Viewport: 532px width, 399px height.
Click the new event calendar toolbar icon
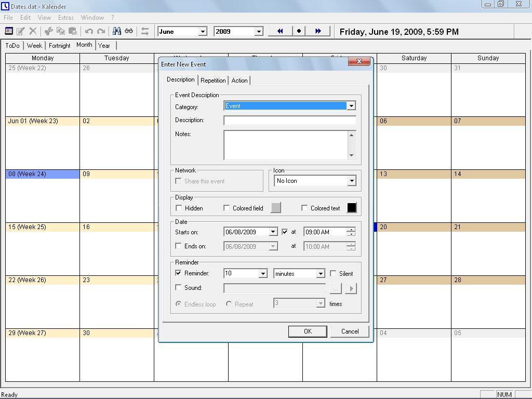pyautogui.click(x=9, y=31)
